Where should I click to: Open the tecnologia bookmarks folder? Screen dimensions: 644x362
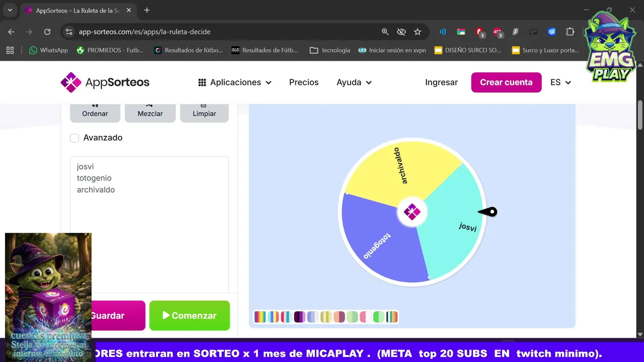click(x=330, y=50)
